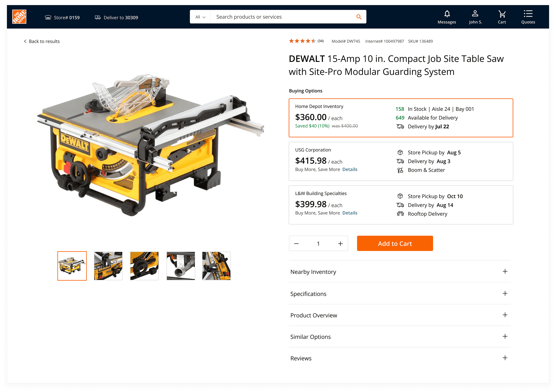Select the second product thumbnail image

[108, 266]
